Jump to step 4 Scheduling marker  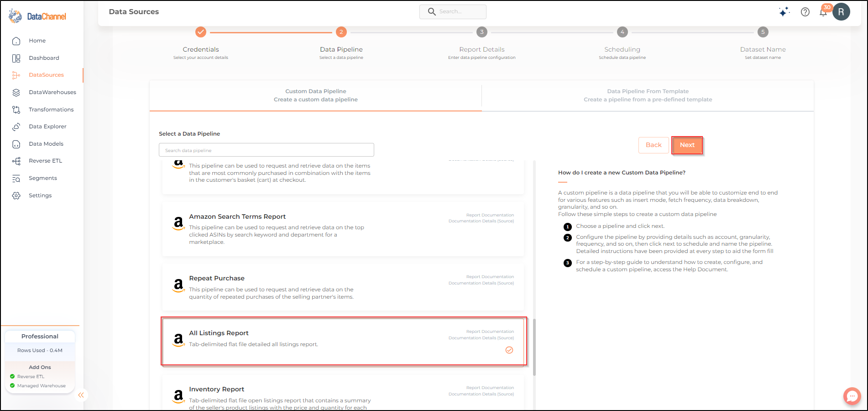pos(622,32)
